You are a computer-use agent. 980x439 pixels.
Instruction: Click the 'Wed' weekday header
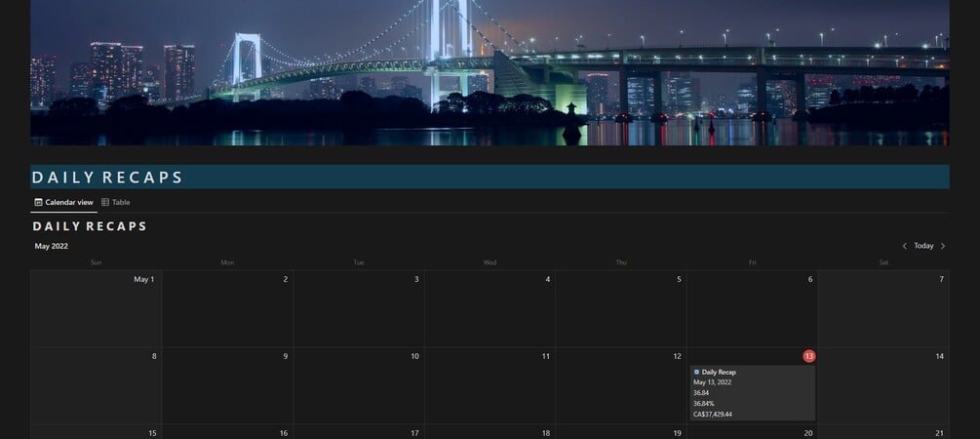(490, 262)
